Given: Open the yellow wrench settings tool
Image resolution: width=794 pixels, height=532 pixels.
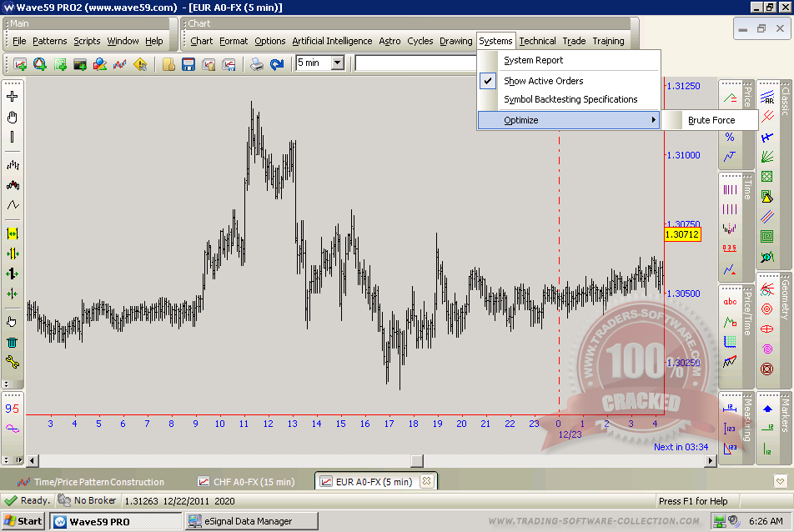Looking at the screenshot, I should tap(13, 362).
